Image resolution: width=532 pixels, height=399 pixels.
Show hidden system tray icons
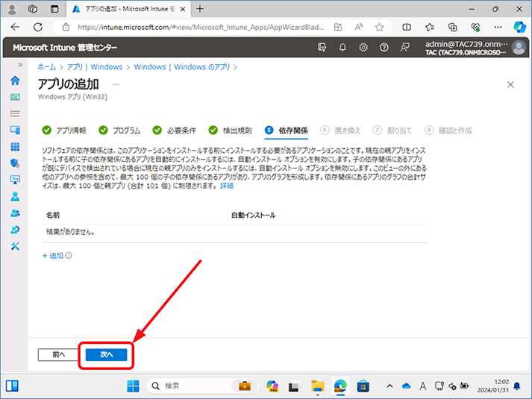389,386
